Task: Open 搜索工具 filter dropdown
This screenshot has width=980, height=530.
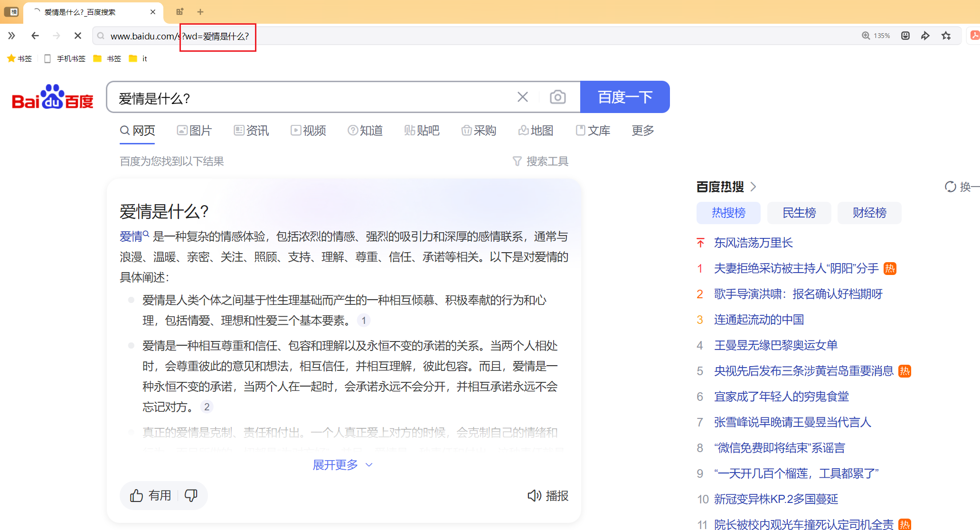Action: (540, 161)
